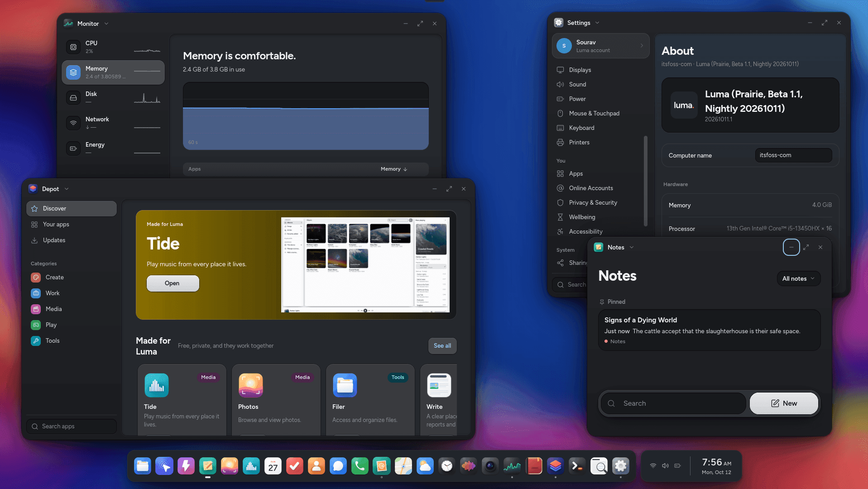The width and height of the screenshot is (868, 489).
Task: Click the Wi-Fi icon in system tray
Action: [x=653, y=465]
